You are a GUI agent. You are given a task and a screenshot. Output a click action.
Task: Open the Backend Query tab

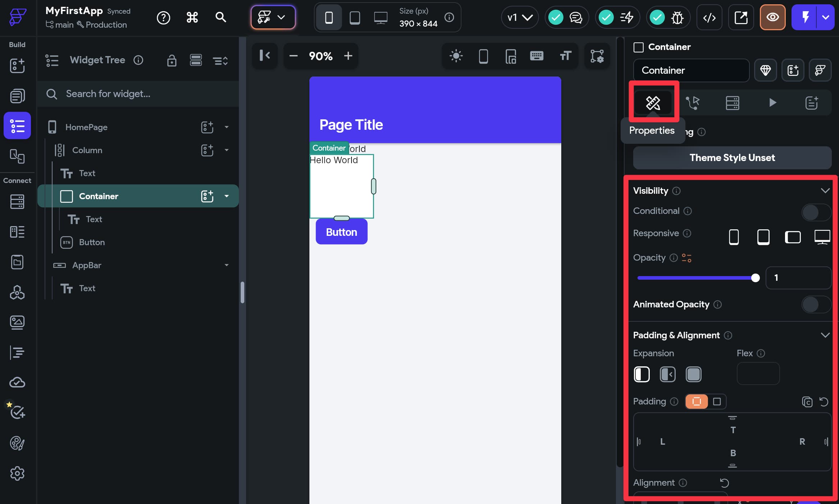coord(732,103)
